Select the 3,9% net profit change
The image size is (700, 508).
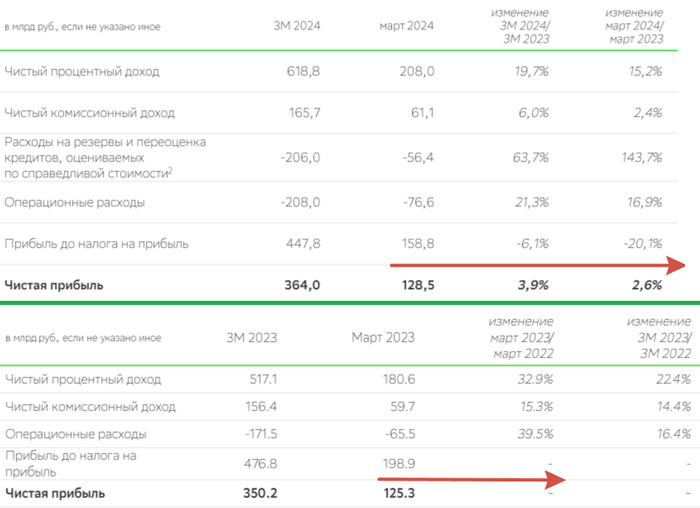(533, 285)
